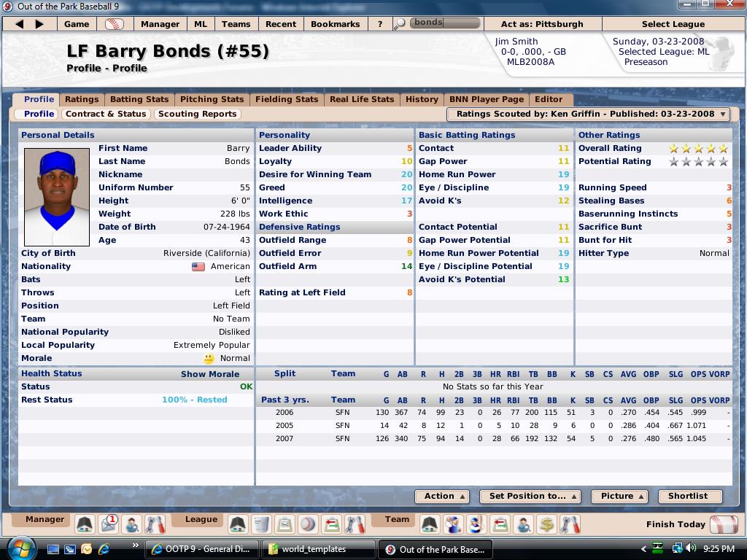Click the Riverside (California) birth city value

tap(206, 253)
